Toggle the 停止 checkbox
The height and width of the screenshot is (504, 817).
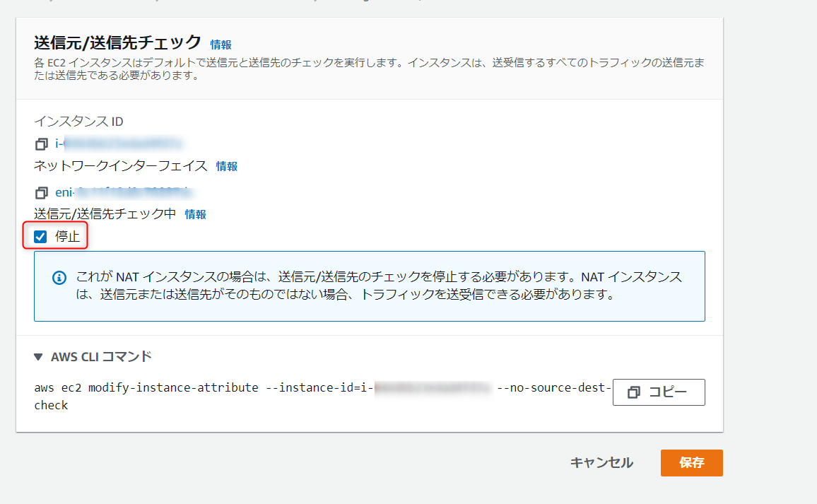[x=40, y=237]
